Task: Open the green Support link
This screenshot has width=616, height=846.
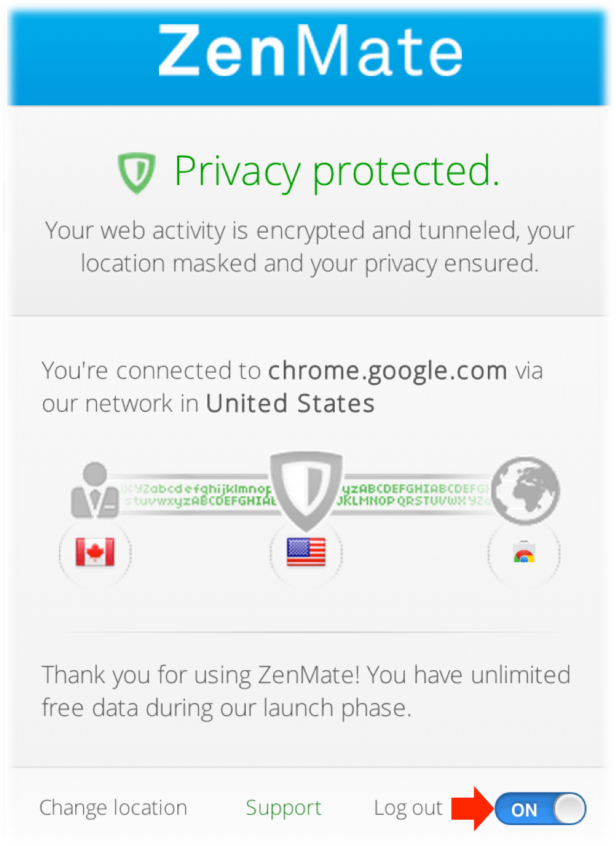Action: (x=283, y=808)
